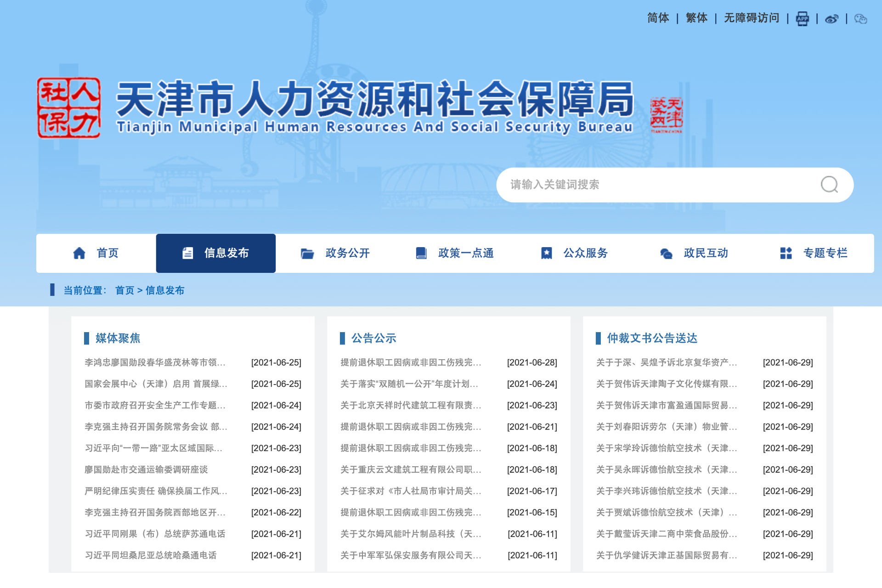Viewport: 882px width, 588px height.
Task: Open the 政策一点通 navigation tab
Action: 455,253
